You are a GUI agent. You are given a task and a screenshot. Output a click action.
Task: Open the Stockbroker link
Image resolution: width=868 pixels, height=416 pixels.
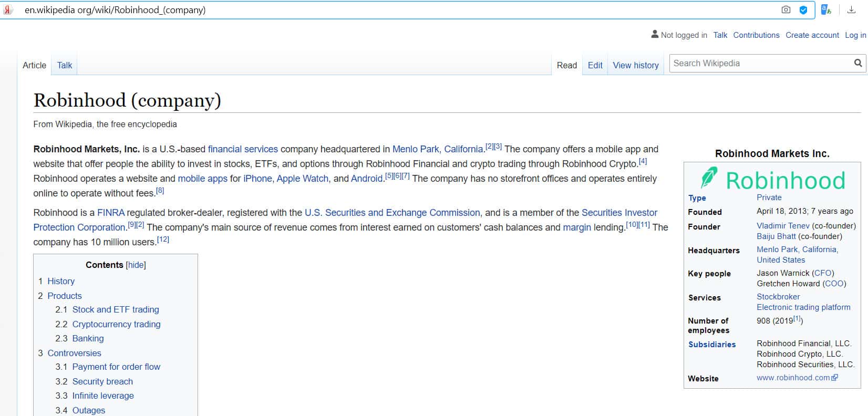coord(778,297)
